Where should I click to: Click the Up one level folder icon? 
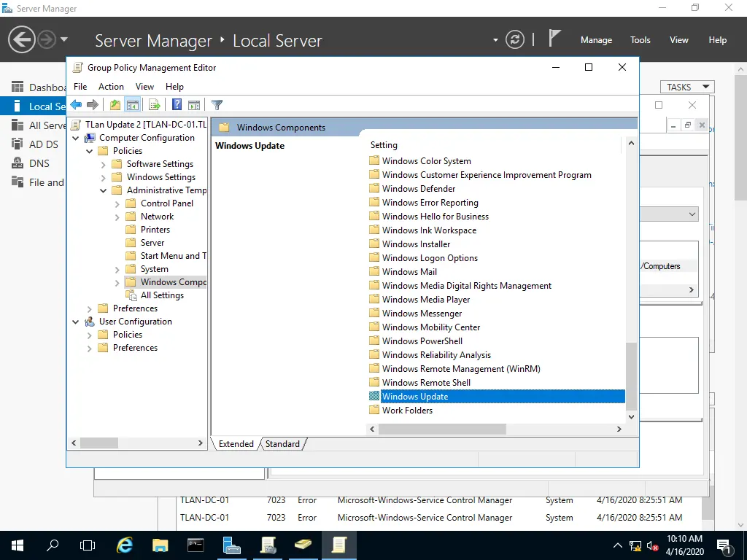[x=115, y=105]
